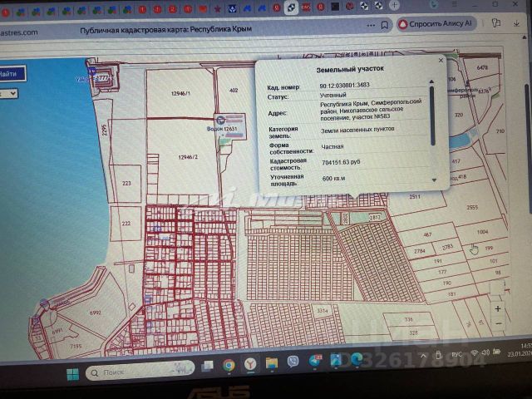This screenshot has height=399, width=532.
Task: Switch to the black square icon tab
Action: click(335, 7)
